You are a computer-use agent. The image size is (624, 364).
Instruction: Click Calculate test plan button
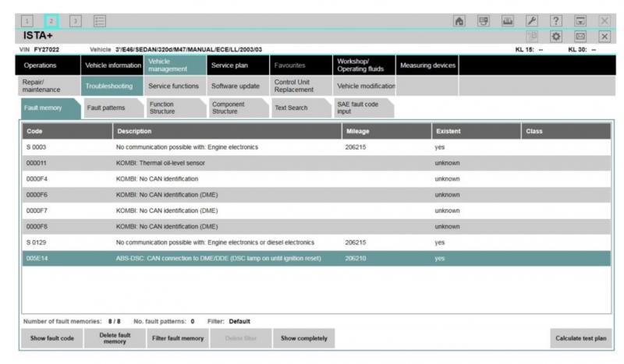pos(580,338)
